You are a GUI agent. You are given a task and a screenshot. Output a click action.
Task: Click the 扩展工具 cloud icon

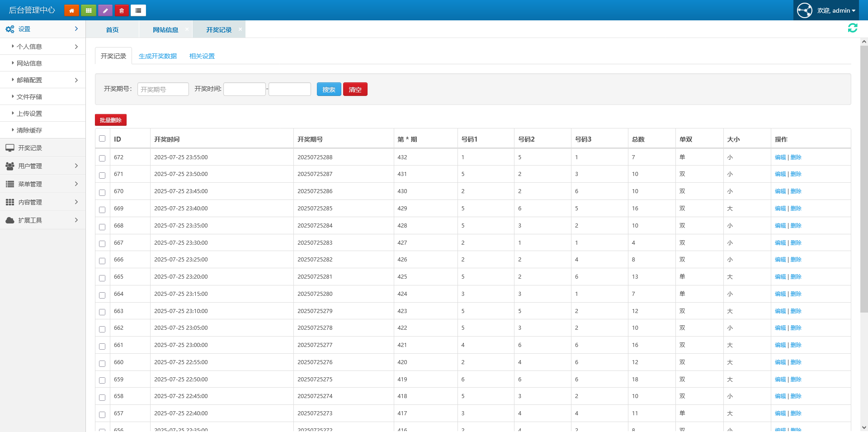click(x=9, y=220)
